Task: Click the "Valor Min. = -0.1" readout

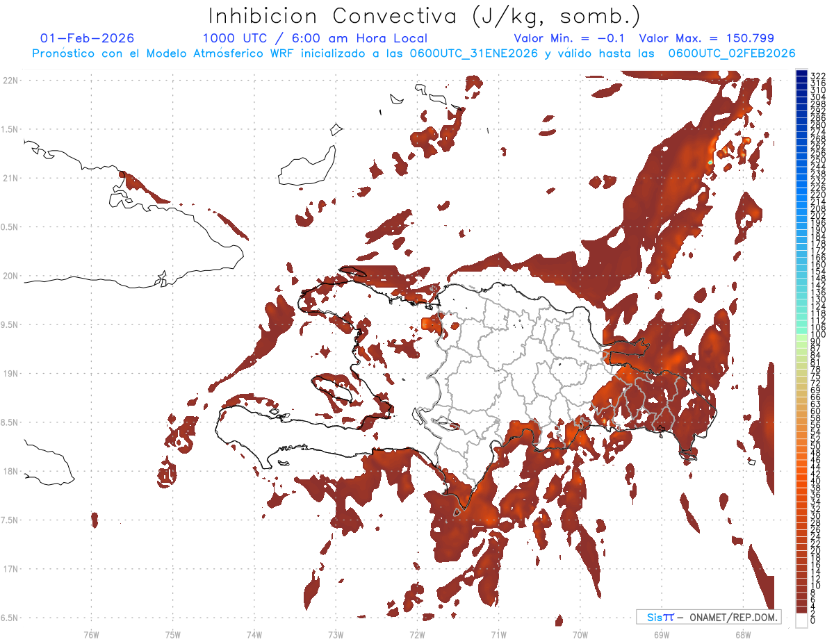Action: pyautogui.click(x=569, y=38)
